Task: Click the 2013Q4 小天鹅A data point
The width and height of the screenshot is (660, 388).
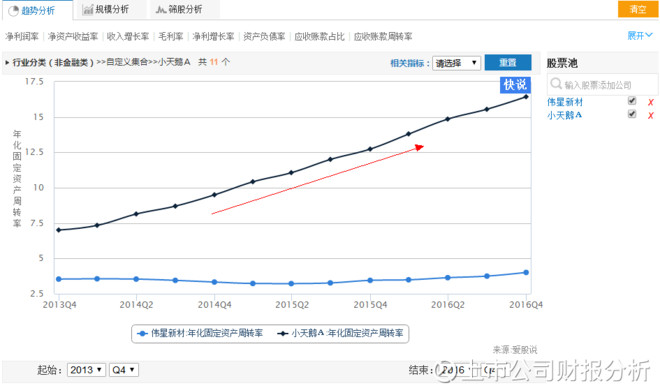Action: 59,230
